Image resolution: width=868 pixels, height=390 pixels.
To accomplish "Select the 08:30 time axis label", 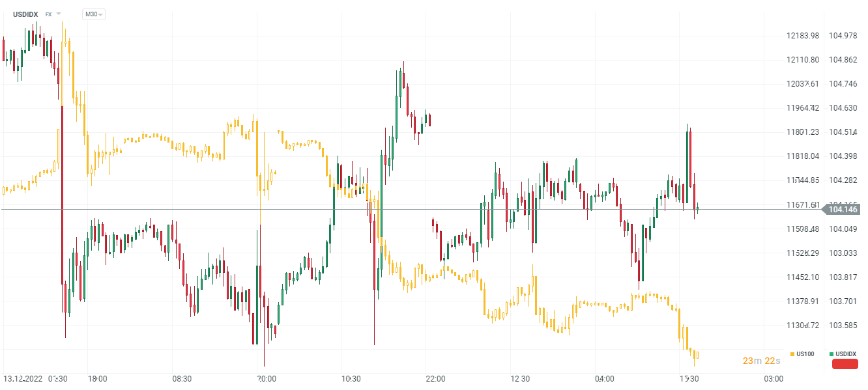I will (x=182, y=378).
